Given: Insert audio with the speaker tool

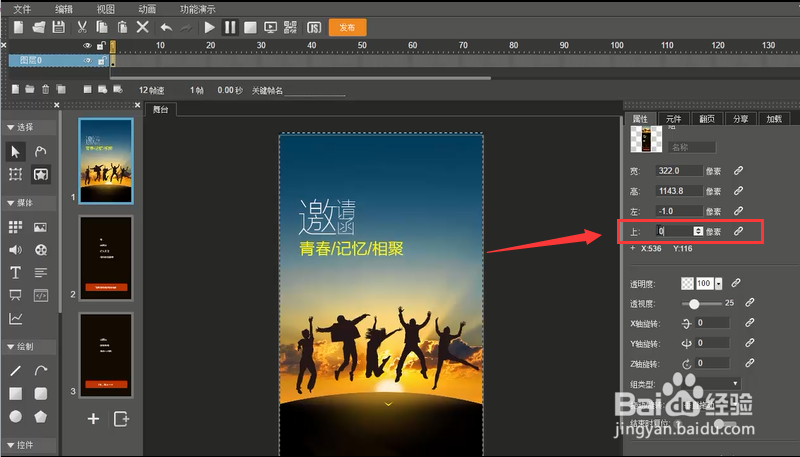Looking at the screenshot, I should [15, 250].
